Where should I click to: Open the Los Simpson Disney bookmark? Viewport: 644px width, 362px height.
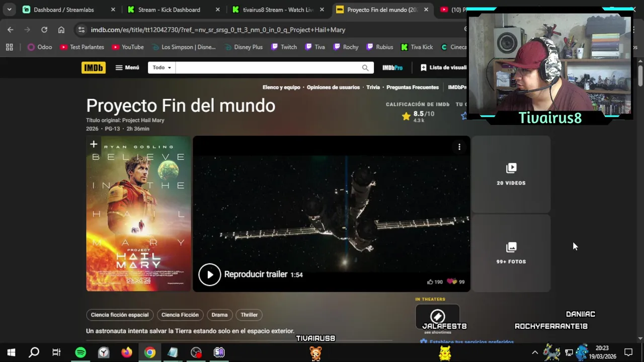pyautogui.click(x=183, y=47)
